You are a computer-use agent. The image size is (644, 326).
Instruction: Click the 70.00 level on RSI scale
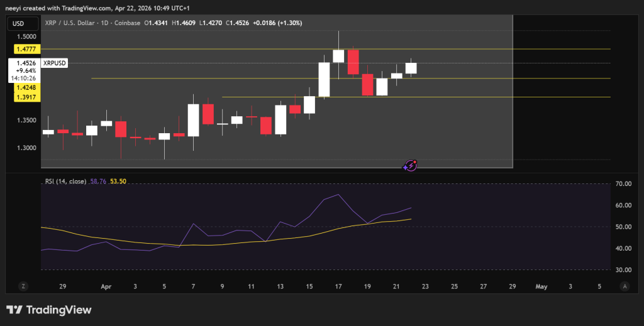(624, 184)
